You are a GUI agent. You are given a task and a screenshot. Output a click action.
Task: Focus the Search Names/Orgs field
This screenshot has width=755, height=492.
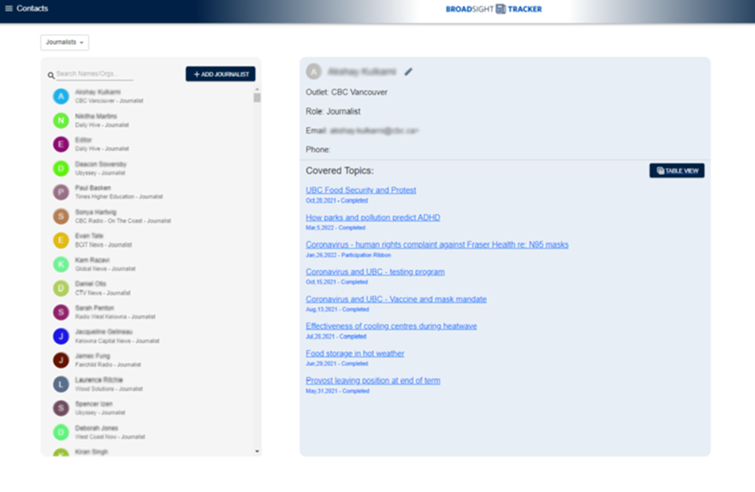94,74
